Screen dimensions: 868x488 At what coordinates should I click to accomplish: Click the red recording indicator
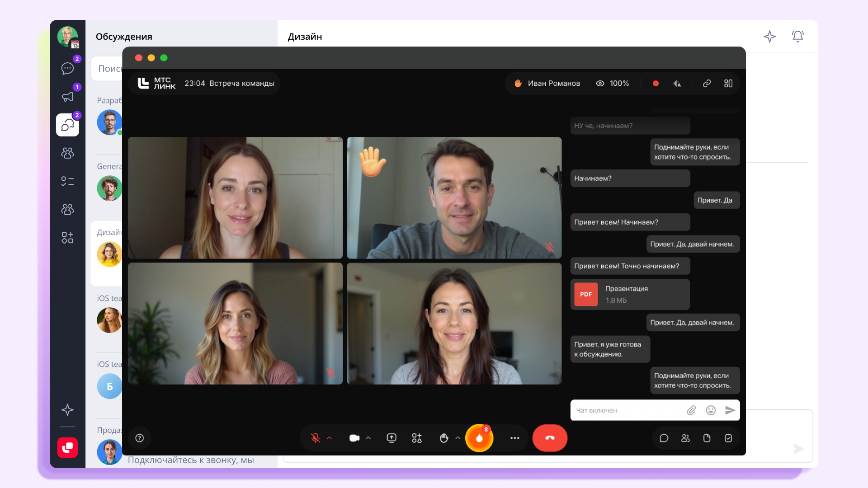pyautogui.click(x=656, y=83)
